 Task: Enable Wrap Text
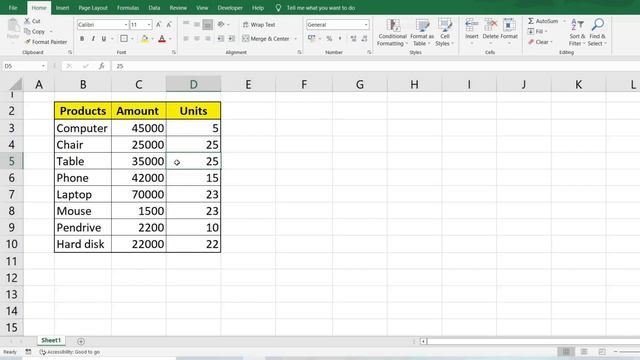tap(259, 25)
